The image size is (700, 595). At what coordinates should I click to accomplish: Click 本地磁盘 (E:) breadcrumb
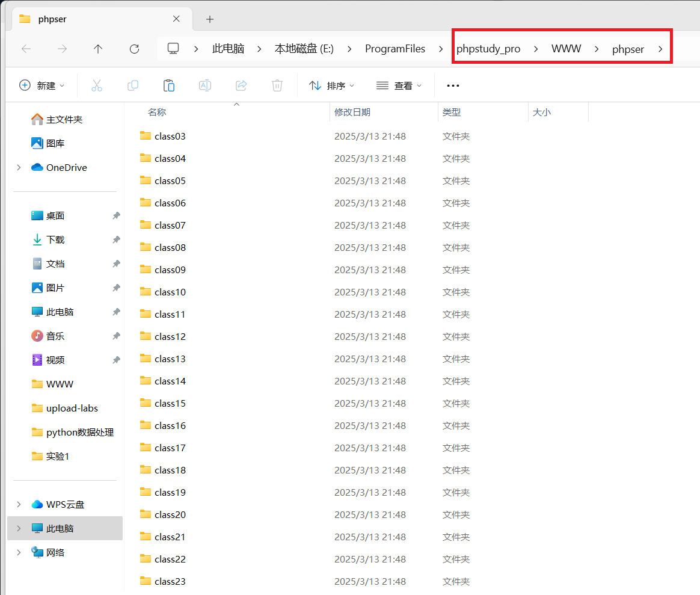click(x=304, y=49)
